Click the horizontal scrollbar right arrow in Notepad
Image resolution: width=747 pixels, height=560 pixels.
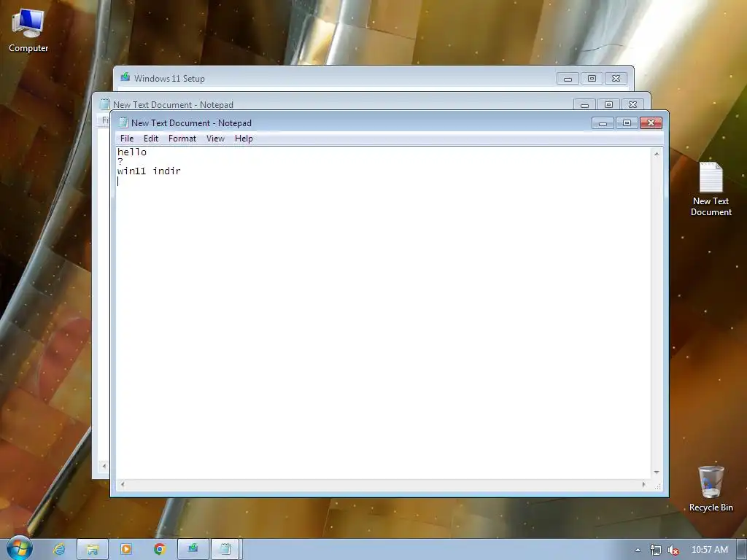643,484
